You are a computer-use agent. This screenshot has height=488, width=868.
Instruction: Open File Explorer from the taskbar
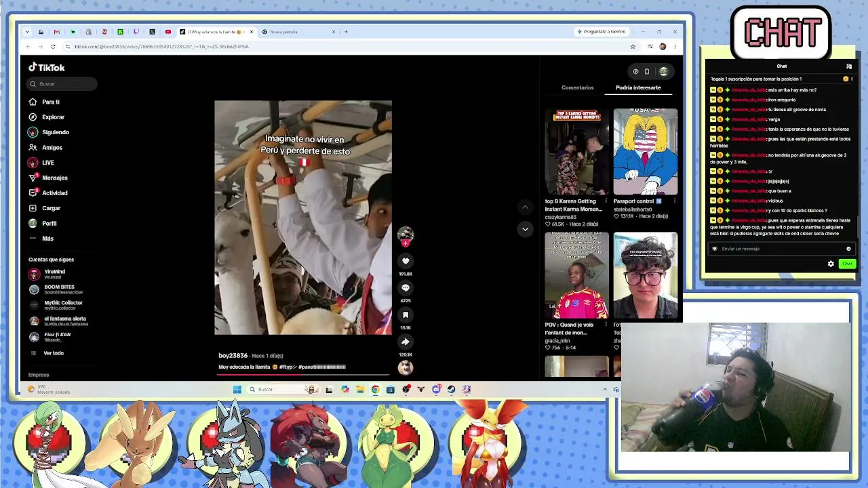point(360,389)
